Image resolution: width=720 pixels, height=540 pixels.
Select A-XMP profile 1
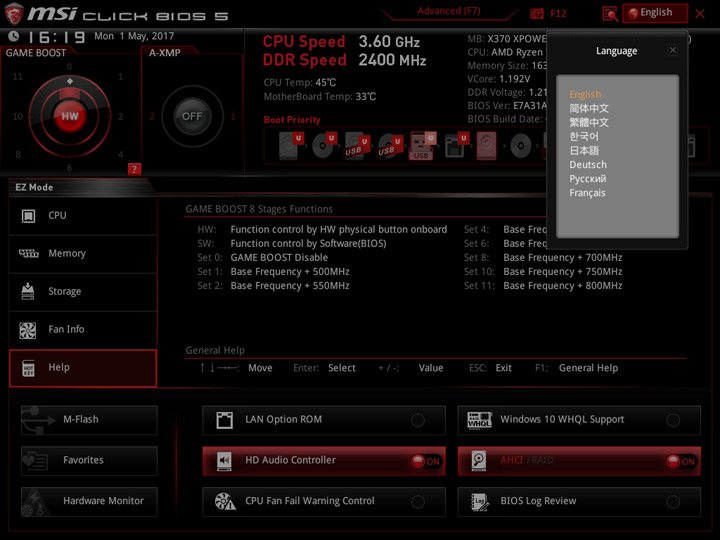pyautogui.click(x=233, y=117)
